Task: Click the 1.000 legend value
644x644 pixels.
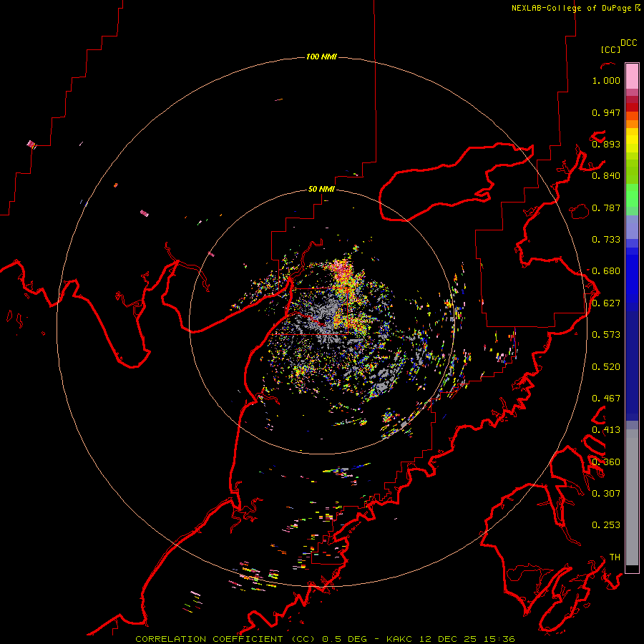Action: point(606,80)
